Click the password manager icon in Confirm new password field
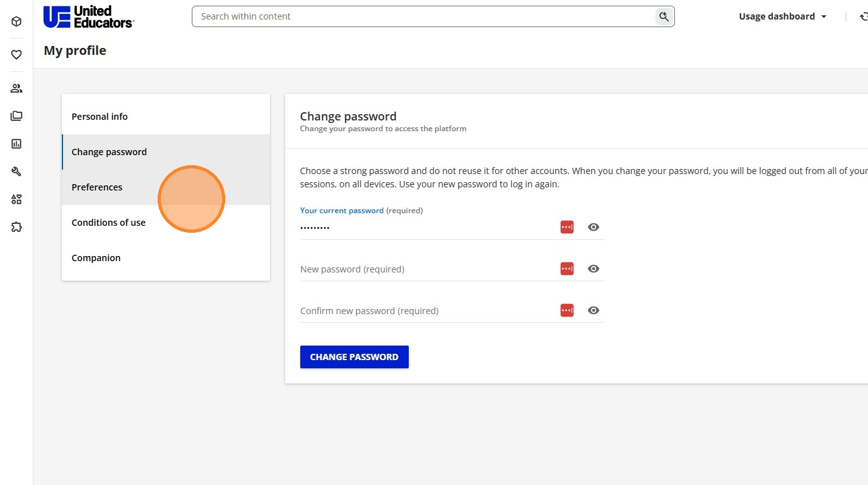Screen dimensions: 868x485 click(x=567, y=310)
